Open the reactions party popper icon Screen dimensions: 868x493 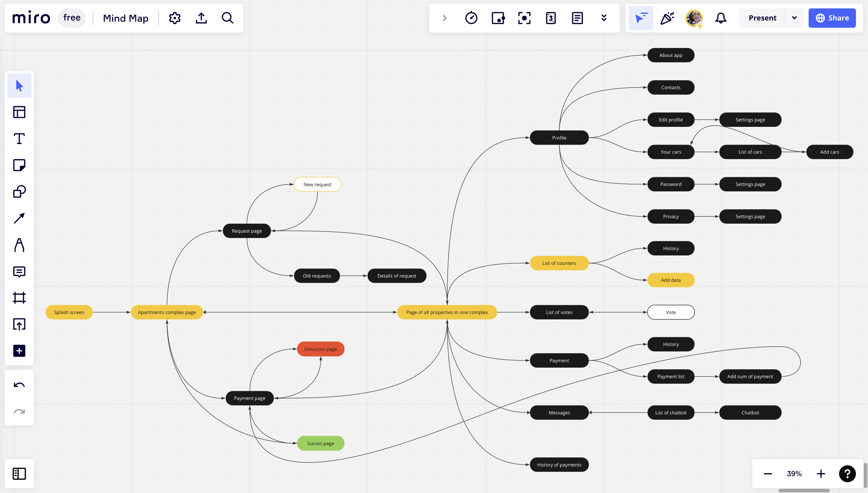click(x=667, y=18)
